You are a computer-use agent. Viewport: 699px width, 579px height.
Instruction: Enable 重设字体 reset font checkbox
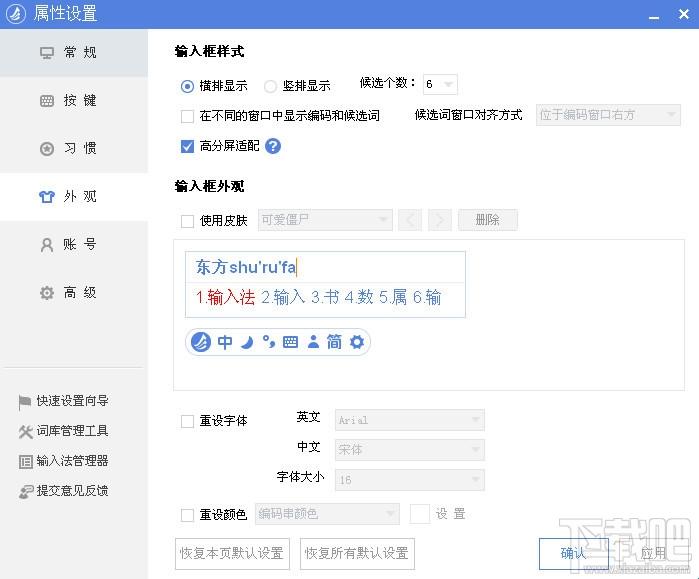click(x=187, y=421)
